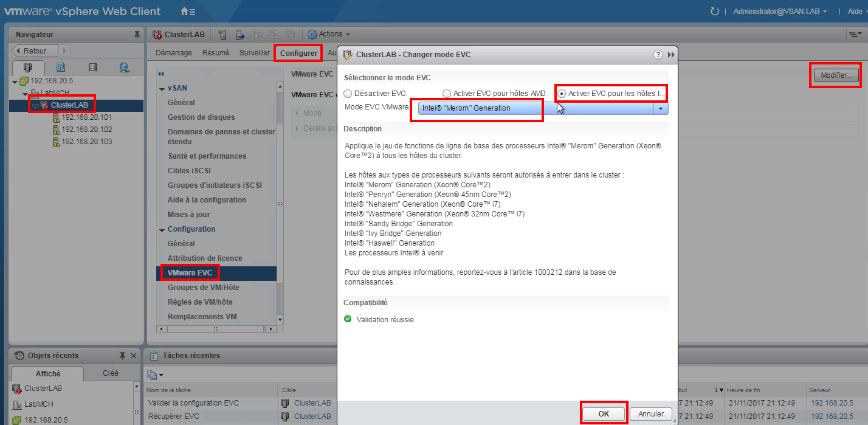Click the 192.168.20.5 vCenter icon in Objets récents
The width and height of the screenshot is (868, 425).
click(16, 420)
